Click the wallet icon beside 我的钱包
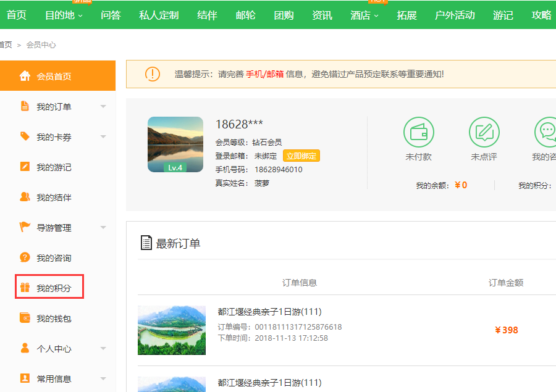Viewport: 556px width, 392px height. point(25,319)
